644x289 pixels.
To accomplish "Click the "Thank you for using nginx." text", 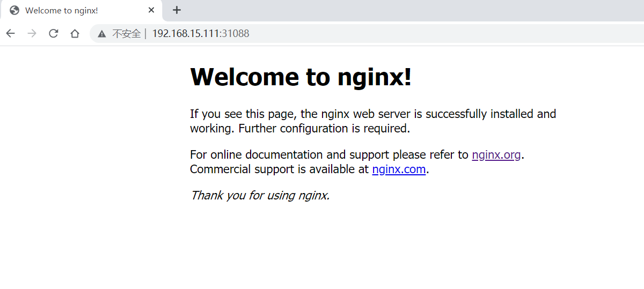I will click(x=260, y=195).
